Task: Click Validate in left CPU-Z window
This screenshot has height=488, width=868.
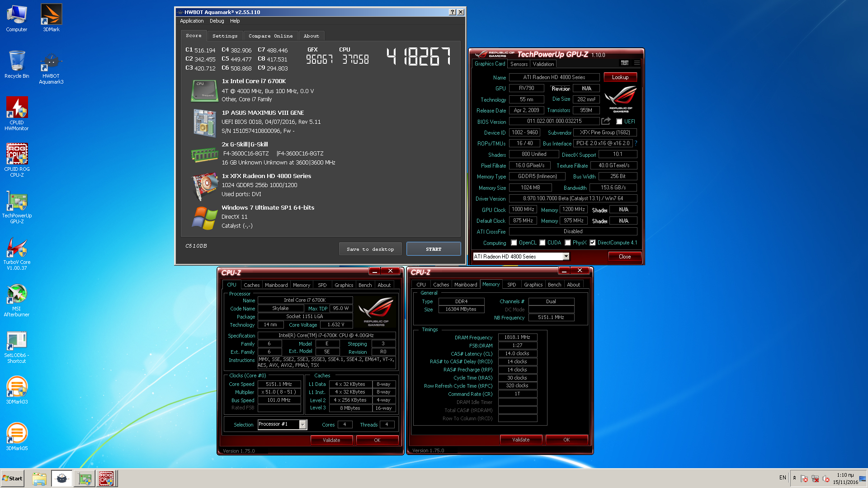Action: [x=331, y=440]
